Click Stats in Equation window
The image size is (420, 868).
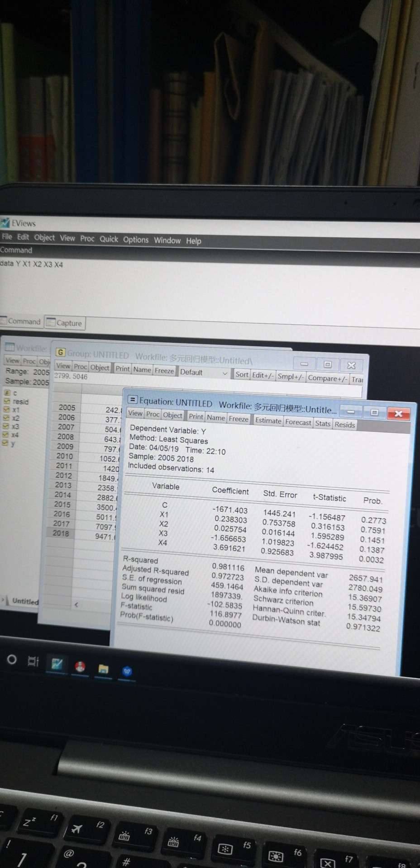coord(323,423)
